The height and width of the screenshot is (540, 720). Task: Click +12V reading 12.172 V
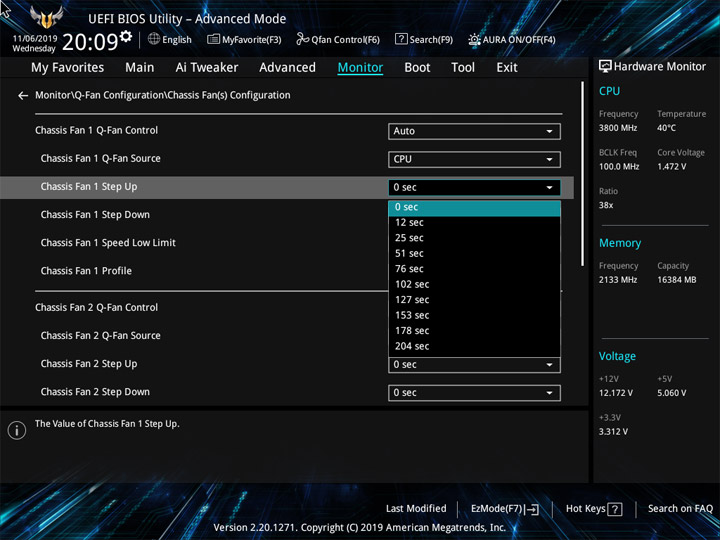[x=615, y=393]
